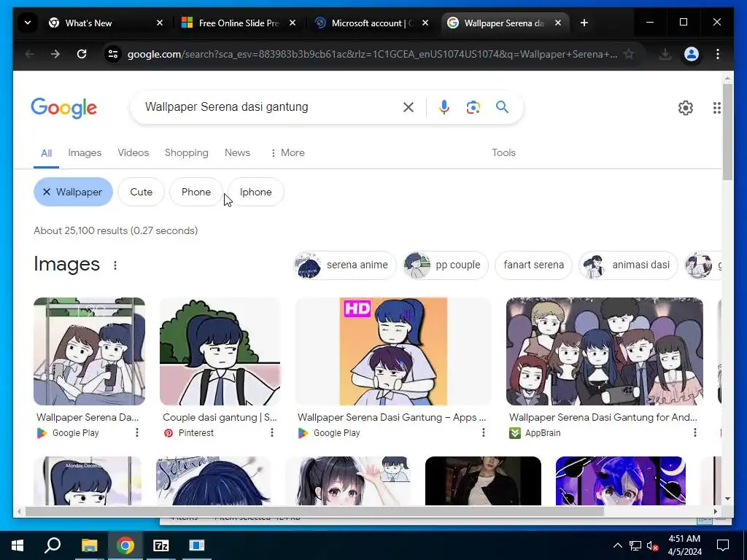Image resolution: width=747 pixels, height=560 pixels.
Task: Open Wallpaper Serena Dasi Gantung for Android link
Action: pyautogui.click(x=603, y=418)
